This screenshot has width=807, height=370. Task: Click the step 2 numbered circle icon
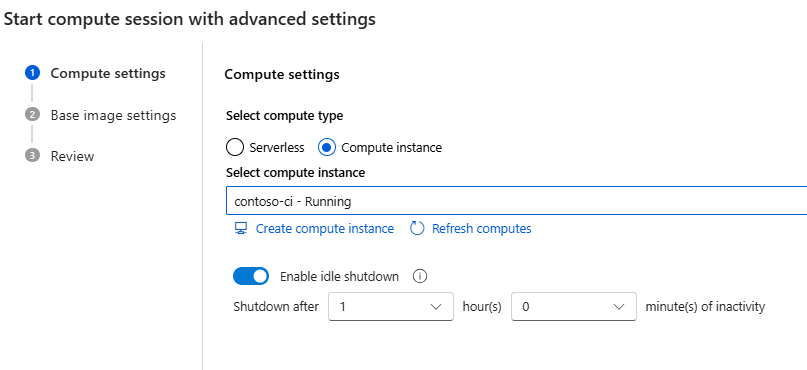click(x=32, y=115)
